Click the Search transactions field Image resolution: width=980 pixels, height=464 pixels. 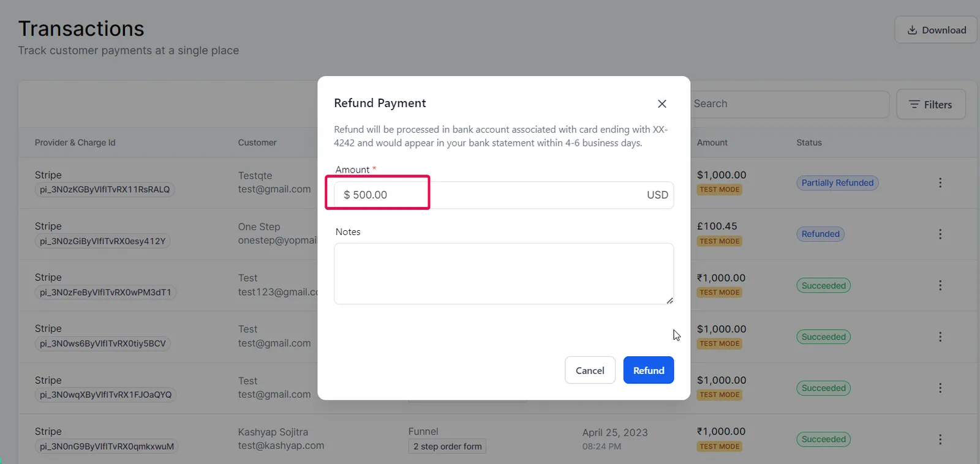pyautogui.click(x=790, y=104)
